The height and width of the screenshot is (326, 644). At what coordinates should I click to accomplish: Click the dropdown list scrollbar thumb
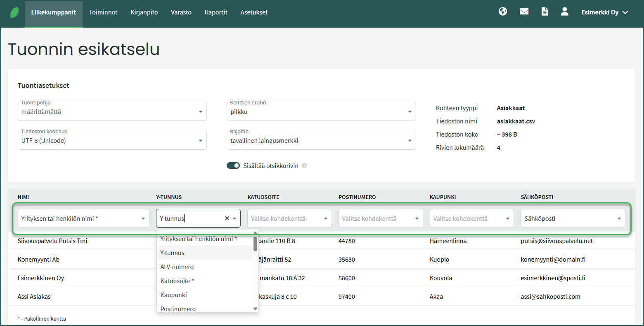(x=255, y=244)
